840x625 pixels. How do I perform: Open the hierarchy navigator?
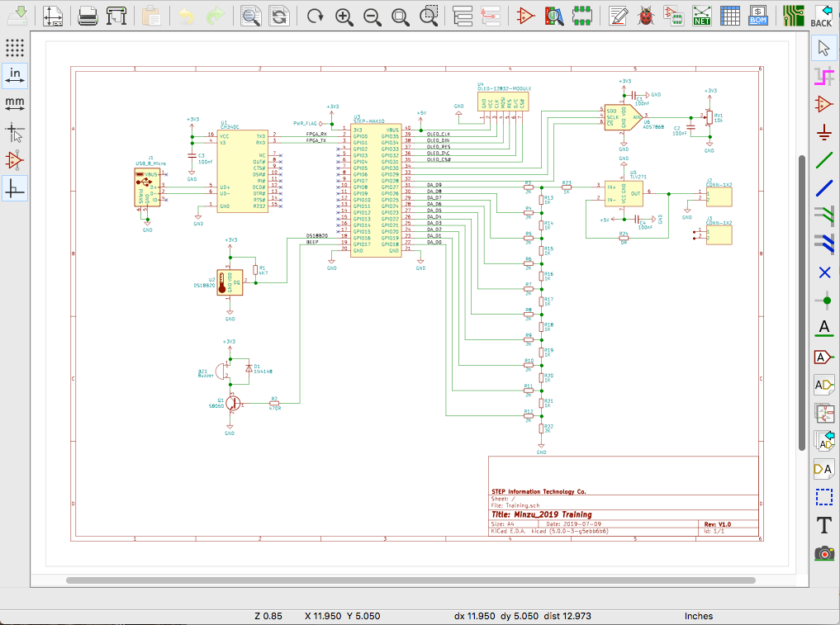(463, 16)
